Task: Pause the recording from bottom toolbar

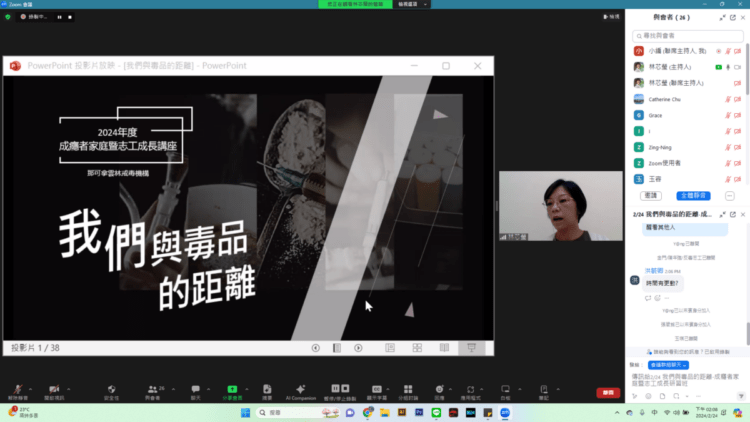Action: point(335,389)
